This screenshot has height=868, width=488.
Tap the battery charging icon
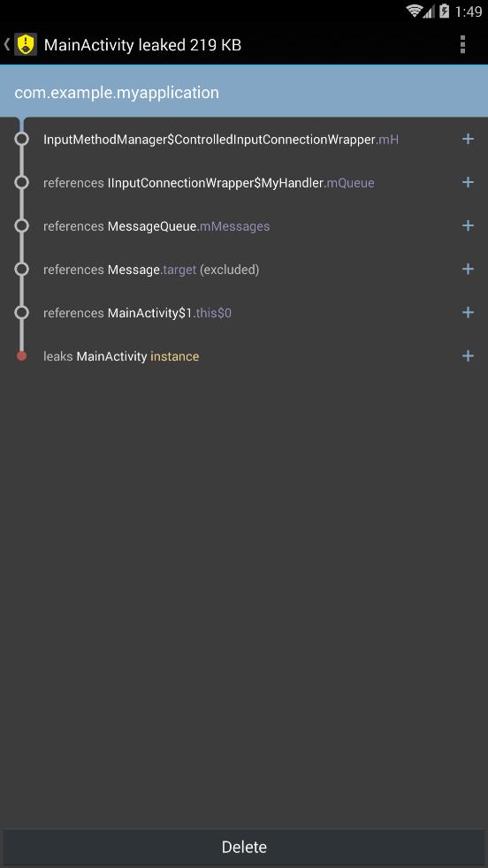point(445,11)
